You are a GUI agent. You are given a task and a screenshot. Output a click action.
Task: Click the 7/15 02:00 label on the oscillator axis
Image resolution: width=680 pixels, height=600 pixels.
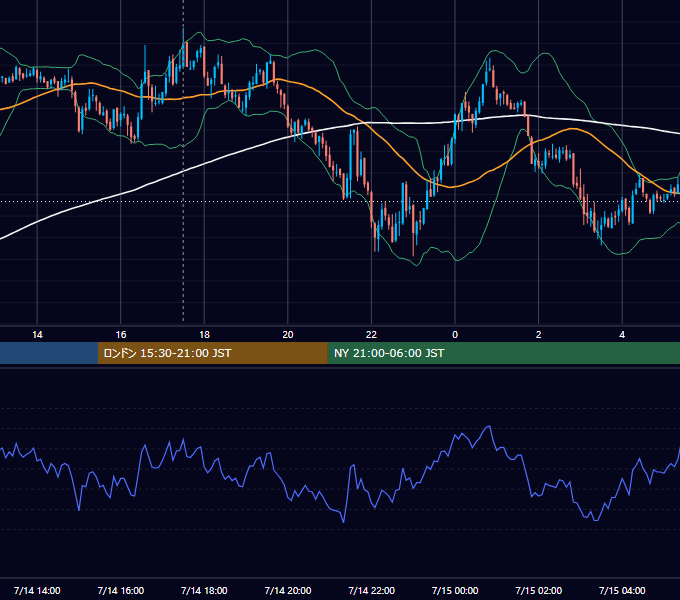point(539,590)
